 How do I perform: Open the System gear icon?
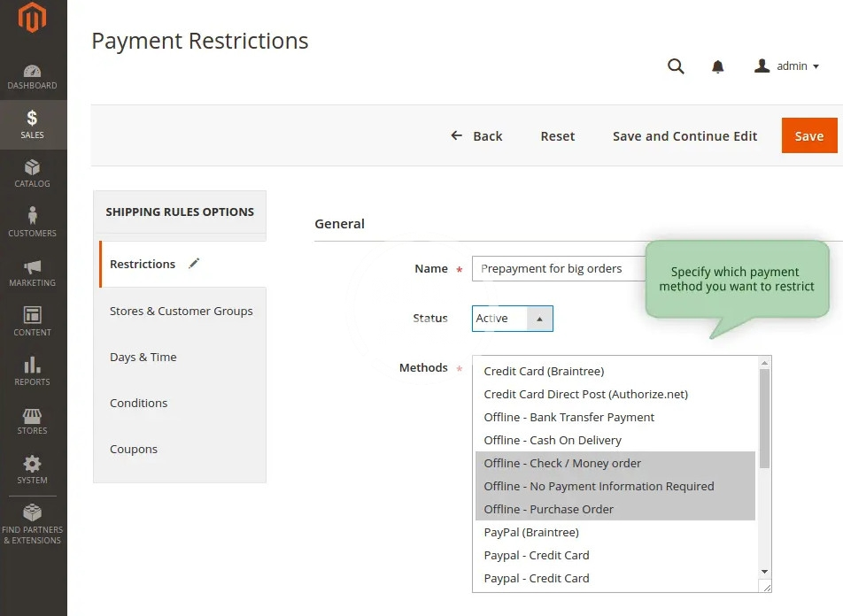coord(32,469)
